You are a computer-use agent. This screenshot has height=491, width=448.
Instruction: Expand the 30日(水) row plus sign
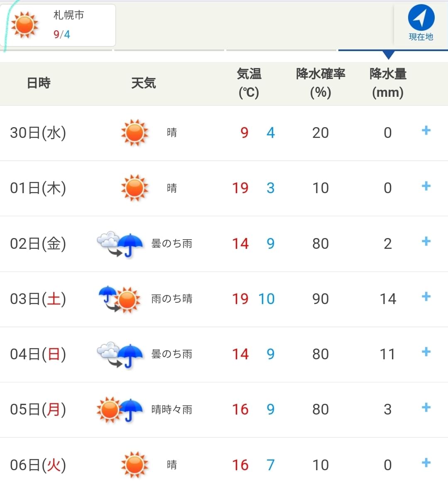(426, 130)
